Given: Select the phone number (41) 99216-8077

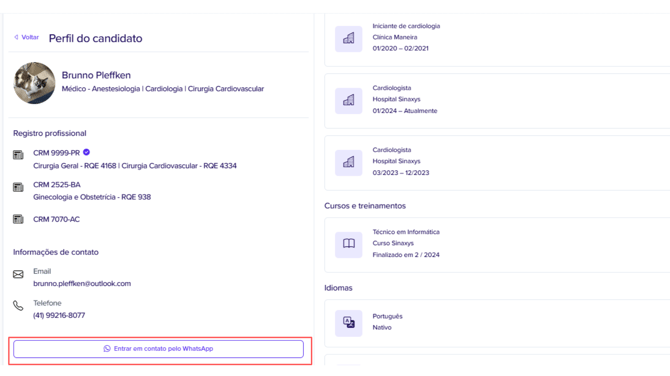Looking at the screenshot, I should tap(59, 315).
